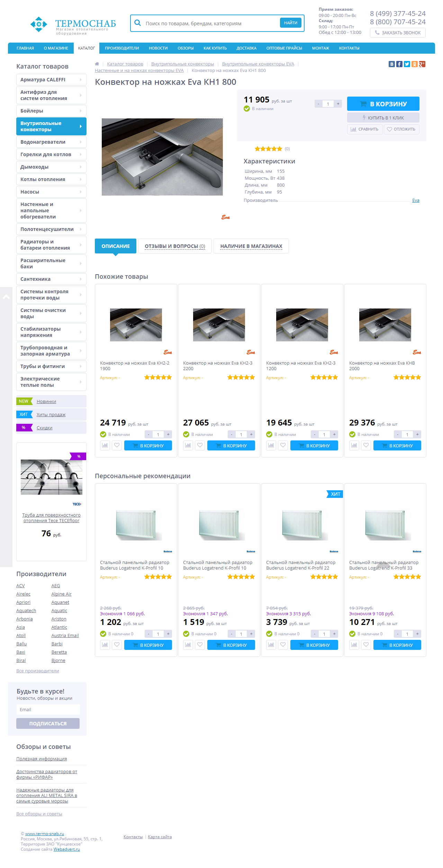Click wishlist heart icon for Eva KHB 2000
Screen dimensions: 443x868
[x=366, y=445]
